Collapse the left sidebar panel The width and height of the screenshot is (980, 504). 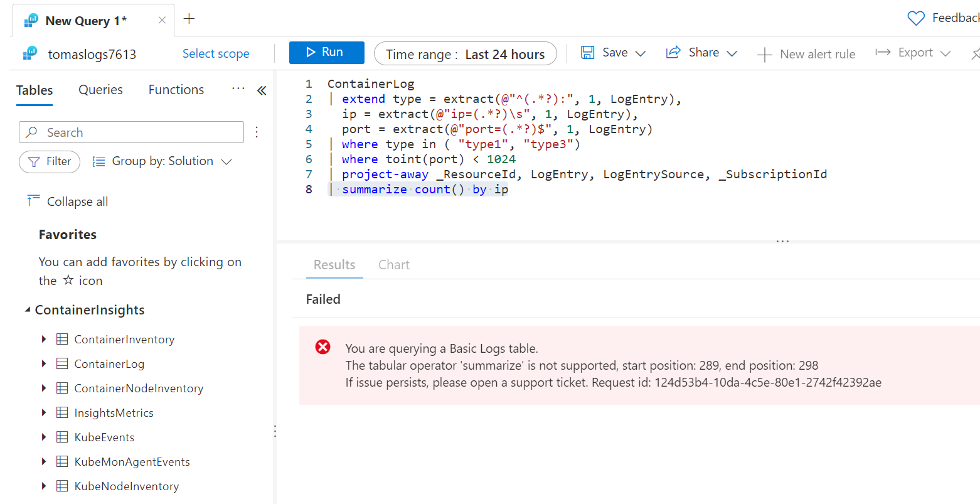[x=262, y=90]
